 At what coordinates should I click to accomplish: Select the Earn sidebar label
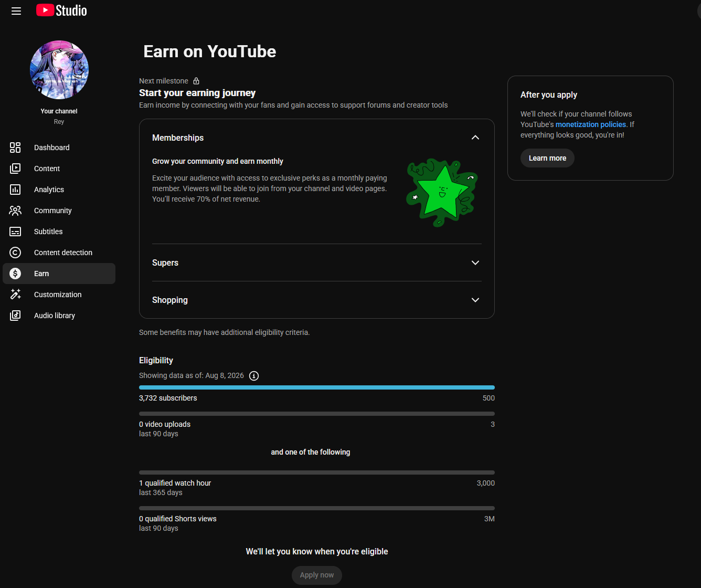(x=41, y=274)
